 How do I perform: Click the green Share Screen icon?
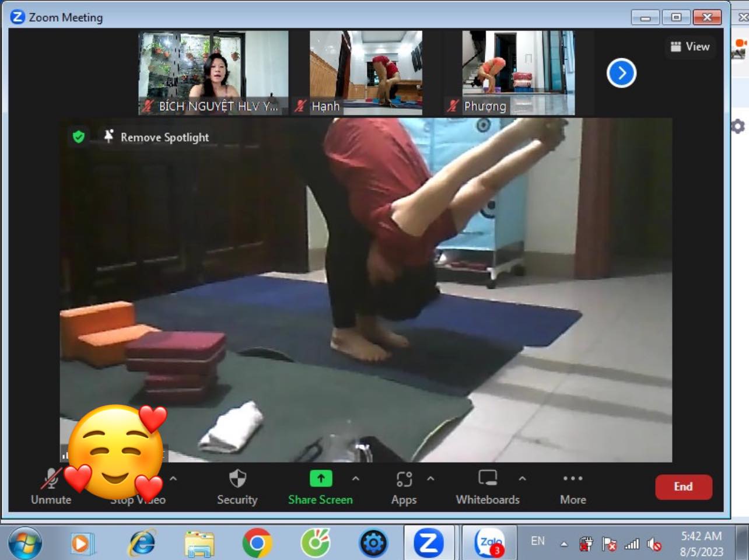coord(320,480)
